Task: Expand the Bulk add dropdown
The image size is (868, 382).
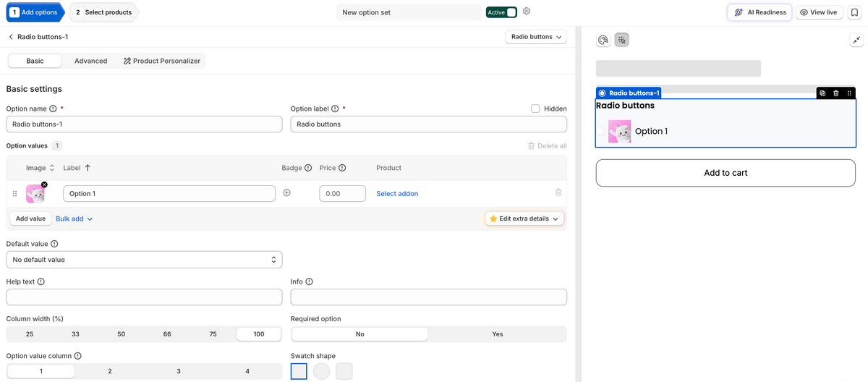Action: click(75, 218)
